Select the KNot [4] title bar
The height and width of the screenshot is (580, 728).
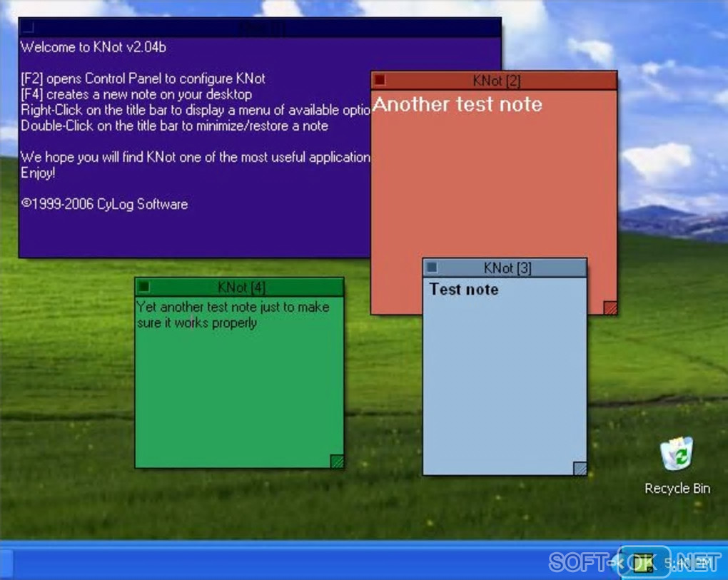[x=240, y=288]
